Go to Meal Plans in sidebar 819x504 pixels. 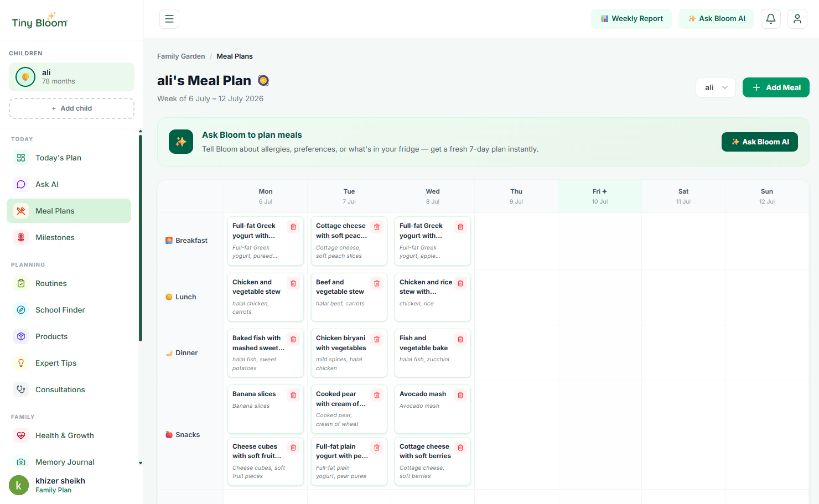pos(69,211)
